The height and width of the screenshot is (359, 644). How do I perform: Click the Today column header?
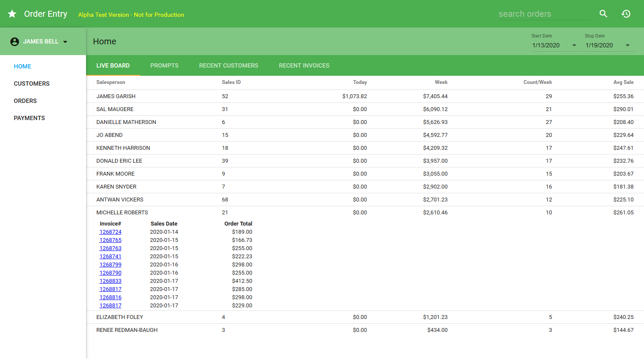[360, 82]
